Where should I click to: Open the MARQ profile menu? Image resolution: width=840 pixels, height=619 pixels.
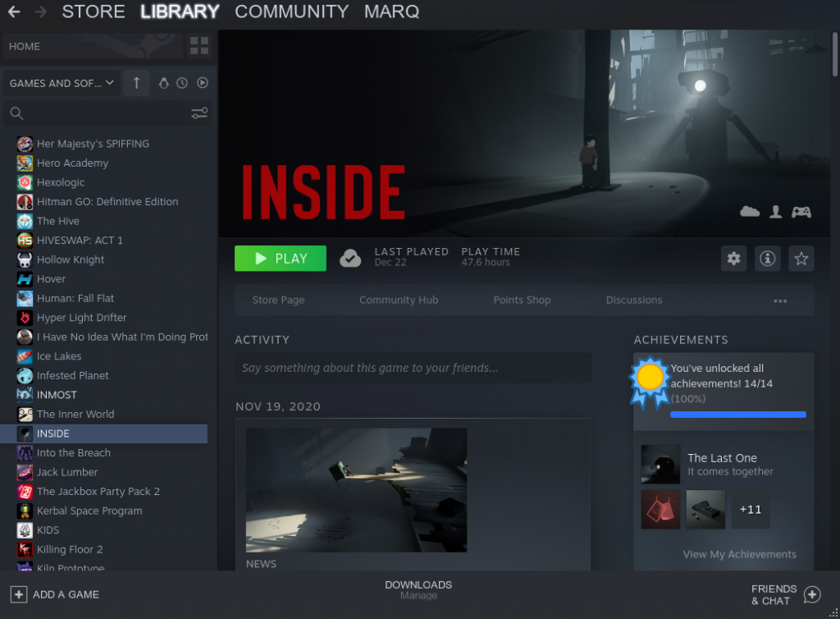pos(391,11)
